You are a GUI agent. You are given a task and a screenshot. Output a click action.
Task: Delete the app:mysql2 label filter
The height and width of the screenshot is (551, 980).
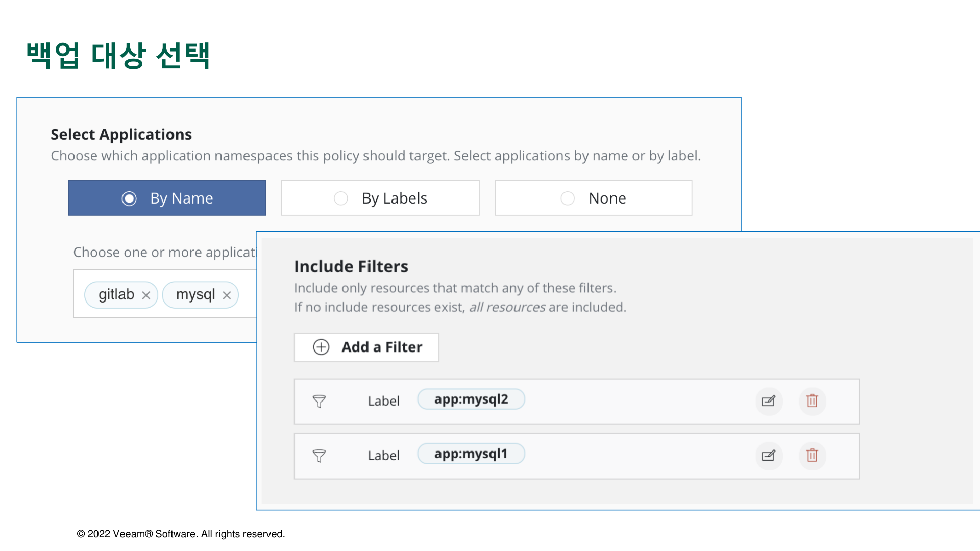click(x=812, y=401)
